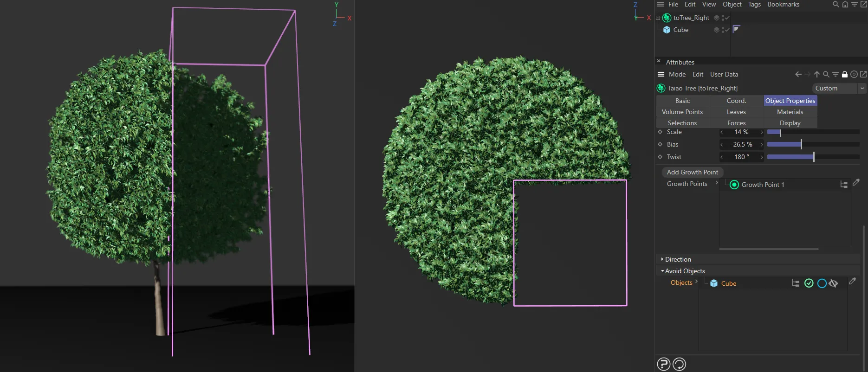Close the Attributes panel
Screen dimensions: 868x372
pos(659,61)
